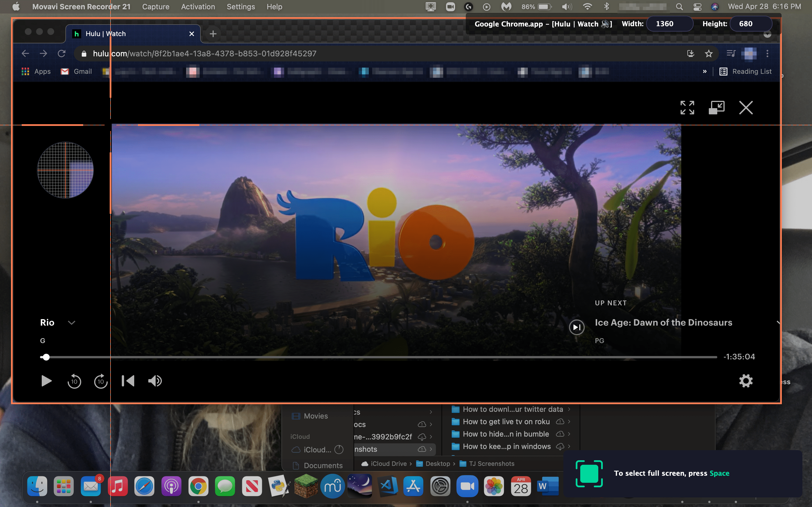
Task: Enter fullscreen mode in Hulu player
Action: click(x=687, y=108)
